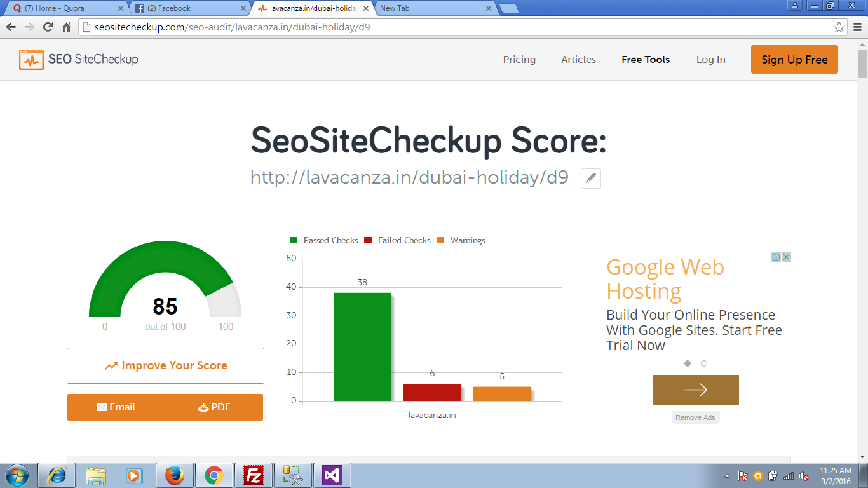Bookmark this page with the star icon

tap(839, 27)
